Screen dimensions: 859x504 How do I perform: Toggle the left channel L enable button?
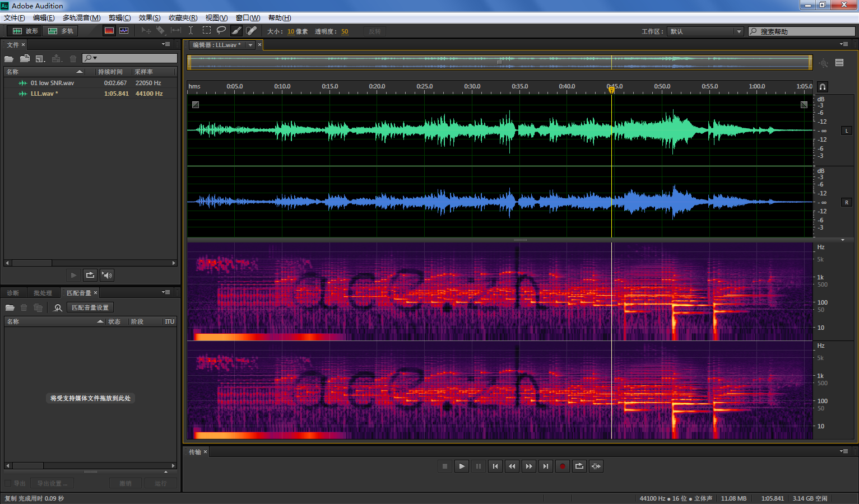tap(846, 130)
